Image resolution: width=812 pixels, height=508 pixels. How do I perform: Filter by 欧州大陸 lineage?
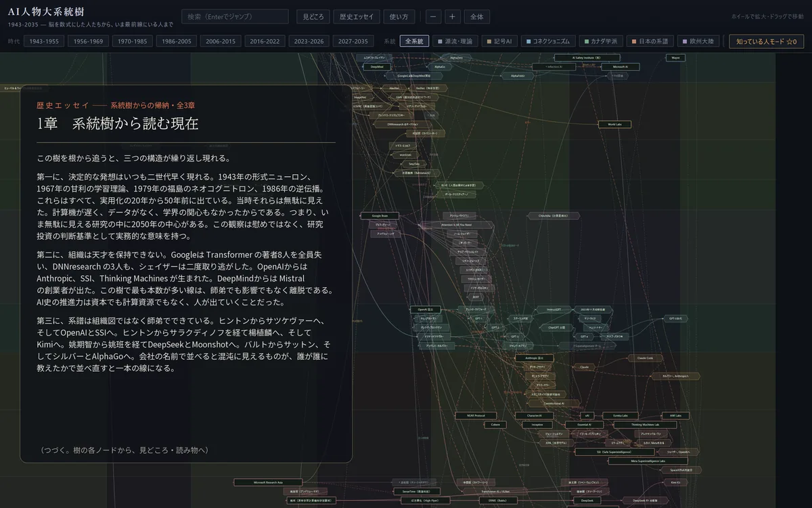click(x=698, y=41)
